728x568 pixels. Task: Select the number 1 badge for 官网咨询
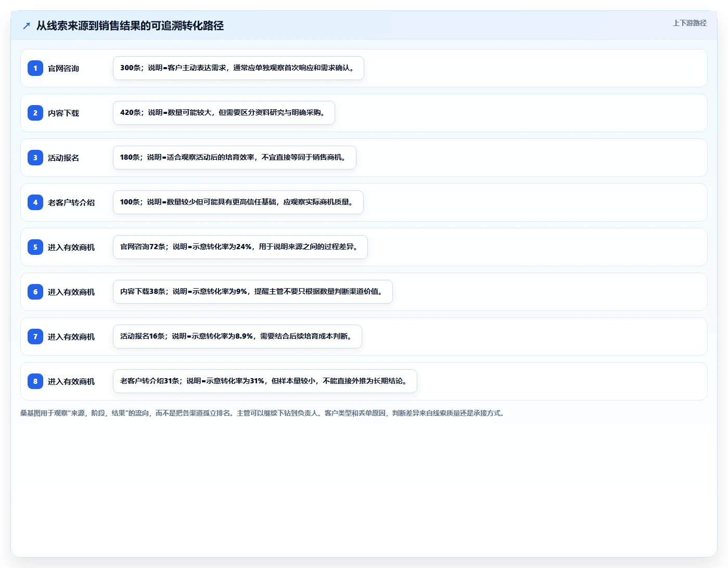35,68
